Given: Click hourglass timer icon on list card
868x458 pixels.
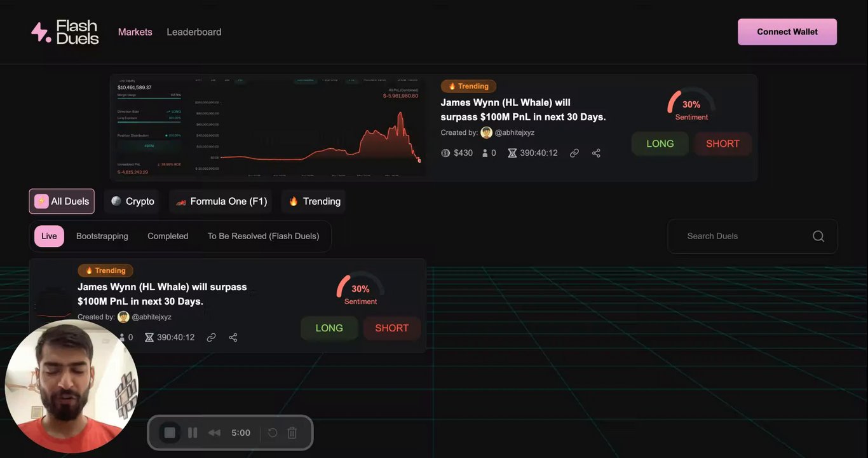Looking at the screenshot, I should tap(149, 338).
